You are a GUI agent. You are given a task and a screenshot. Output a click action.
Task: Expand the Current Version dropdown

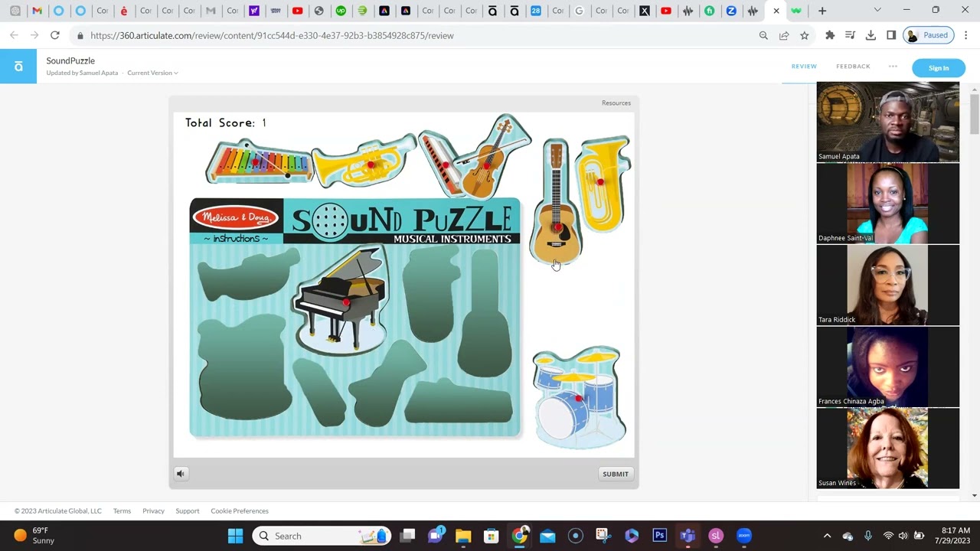click(x=152, y=73)
